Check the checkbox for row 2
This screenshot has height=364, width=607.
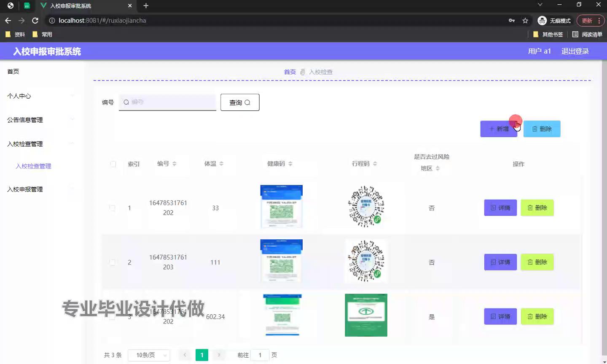pyautogui.click(x=112, y=262)
